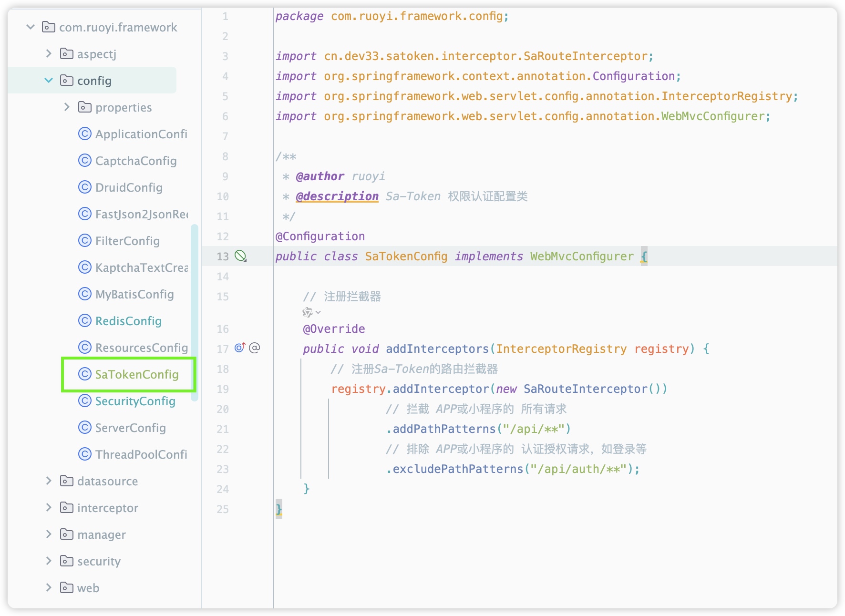Click the @author Javadoc tag
This screenshot has width=845, height=616.
(x=320, y=176)
